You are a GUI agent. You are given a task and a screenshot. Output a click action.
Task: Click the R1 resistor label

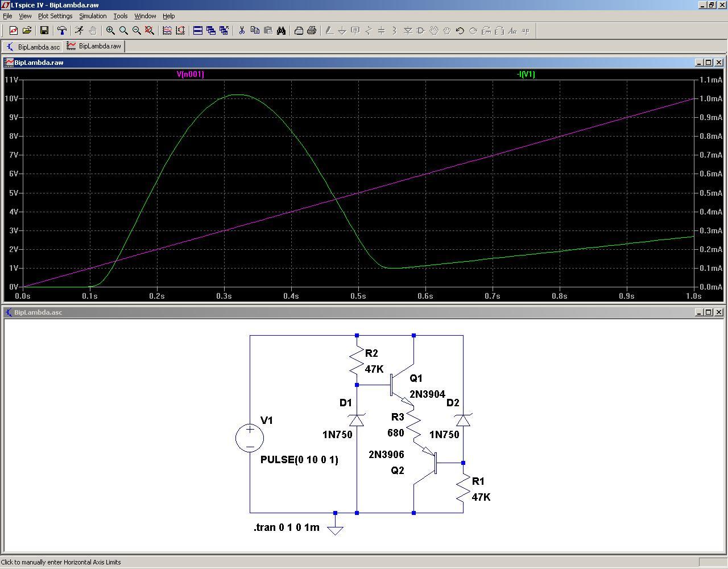coord(478,481)
